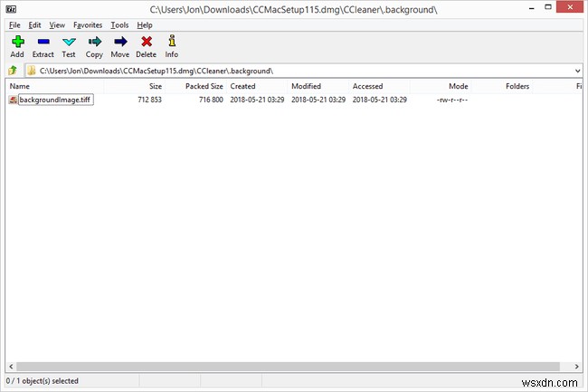Image resolution: width=588 pixels, height=392 pixels.
Task: Open the View menu
Action: coord(57,25)
